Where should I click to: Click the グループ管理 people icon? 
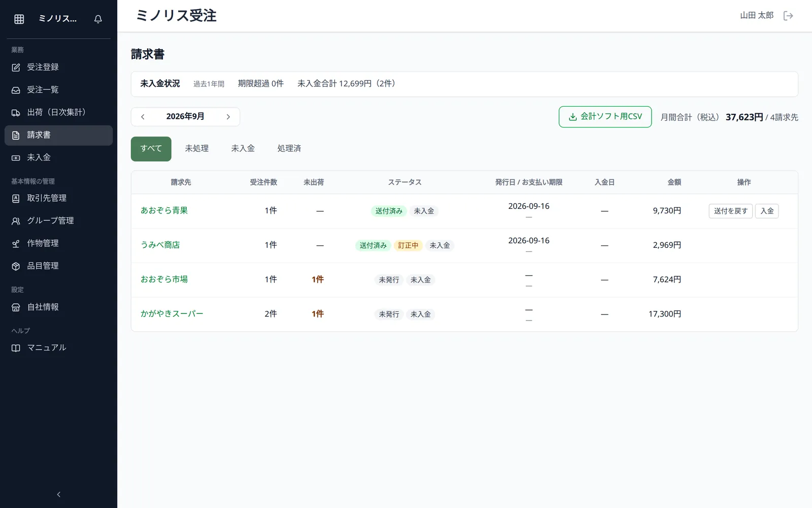(x=16, y=221)
